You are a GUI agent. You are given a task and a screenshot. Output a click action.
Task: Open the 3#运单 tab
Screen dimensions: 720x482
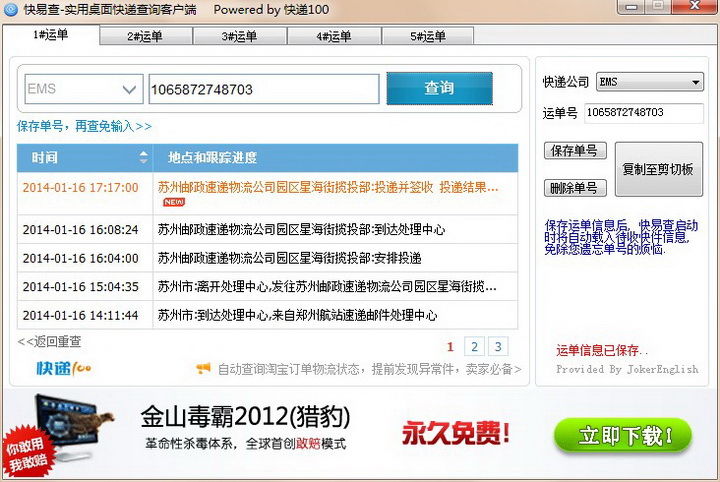[x=240, y=36]
